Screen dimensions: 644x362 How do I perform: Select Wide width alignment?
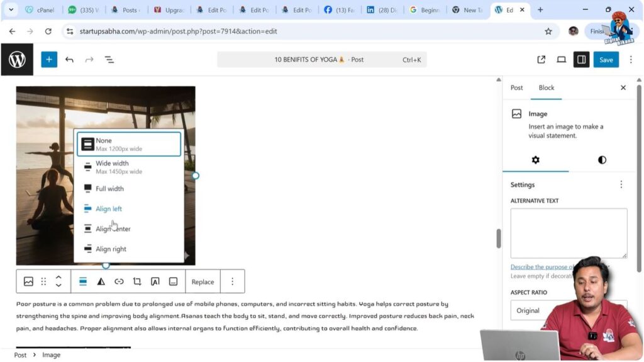[129, 167]
